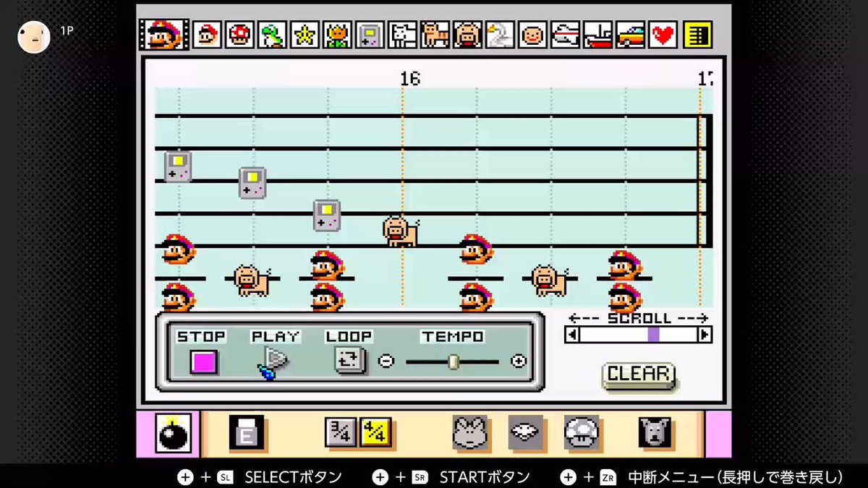
Task: Decrease tempo with the minus button
Action: click(387, 361)
